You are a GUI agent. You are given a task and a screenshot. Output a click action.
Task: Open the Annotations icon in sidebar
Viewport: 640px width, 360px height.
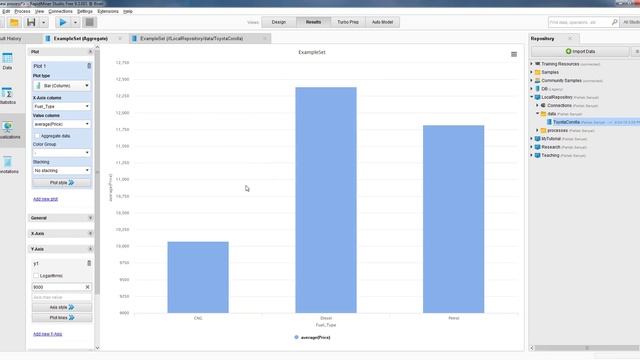[x=8, y=165]
